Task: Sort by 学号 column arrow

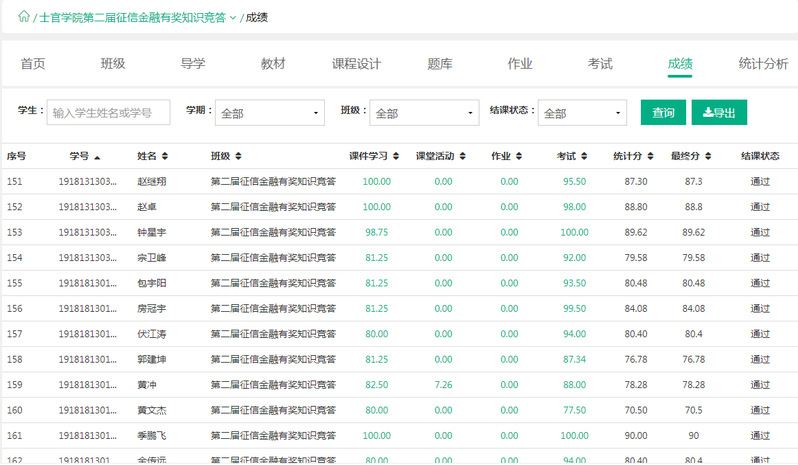Action: click(x=97, y=157)
